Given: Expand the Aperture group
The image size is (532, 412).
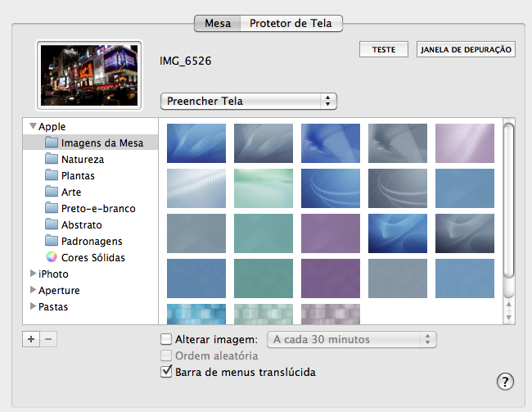Looking at the screenshot, I should pyautogui.click(x=33, y=290).
